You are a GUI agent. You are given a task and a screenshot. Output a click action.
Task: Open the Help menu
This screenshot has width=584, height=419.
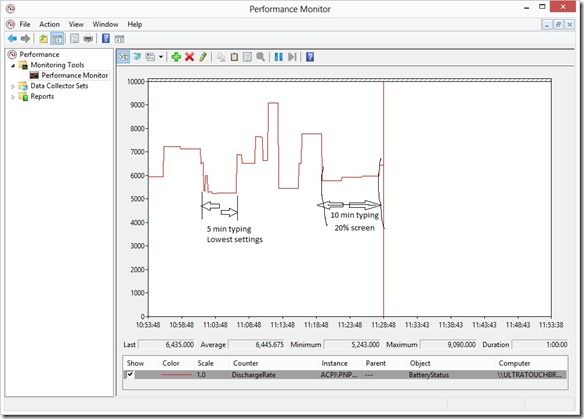click(x=134, y=24)
